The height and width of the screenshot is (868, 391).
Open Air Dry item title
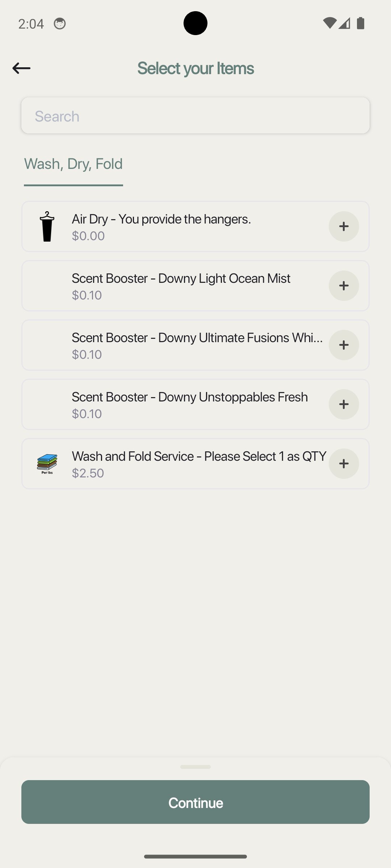click(161, 219)
